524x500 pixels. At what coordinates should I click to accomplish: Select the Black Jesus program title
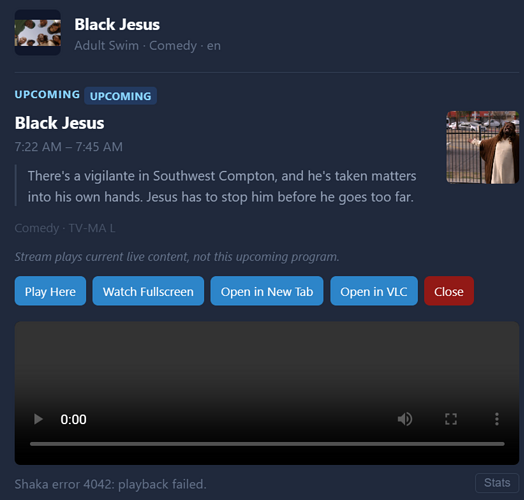point(59,123)
